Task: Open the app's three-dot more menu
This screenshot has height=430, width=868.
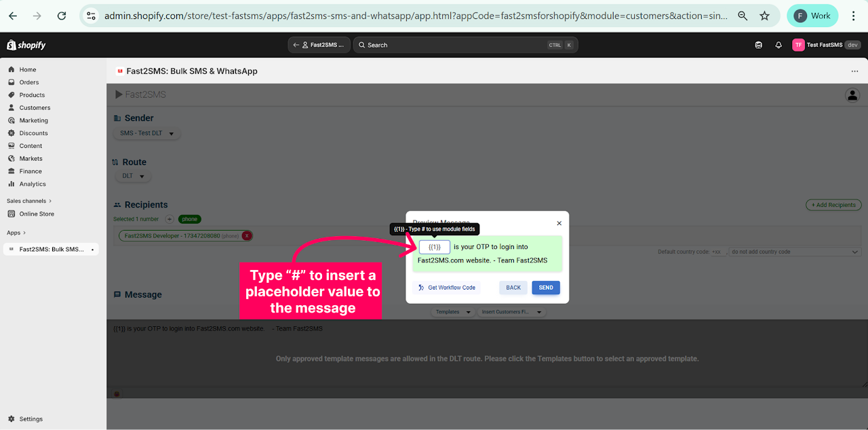Action: (854, 71)
